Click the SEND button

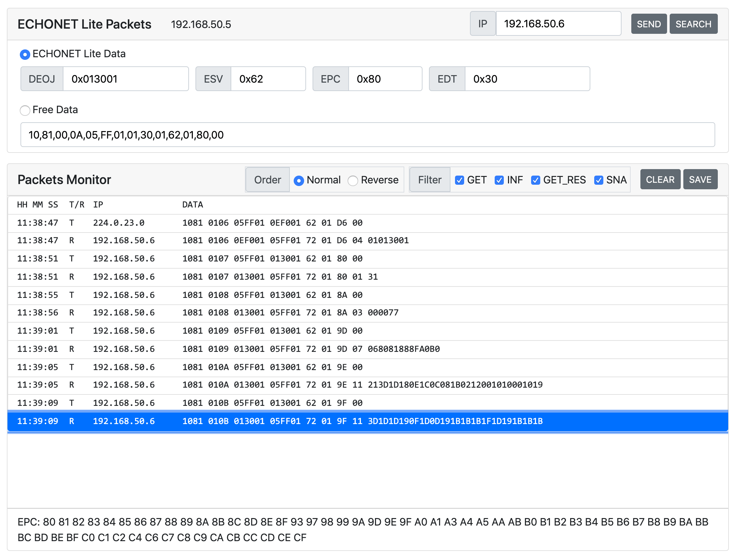648,24
